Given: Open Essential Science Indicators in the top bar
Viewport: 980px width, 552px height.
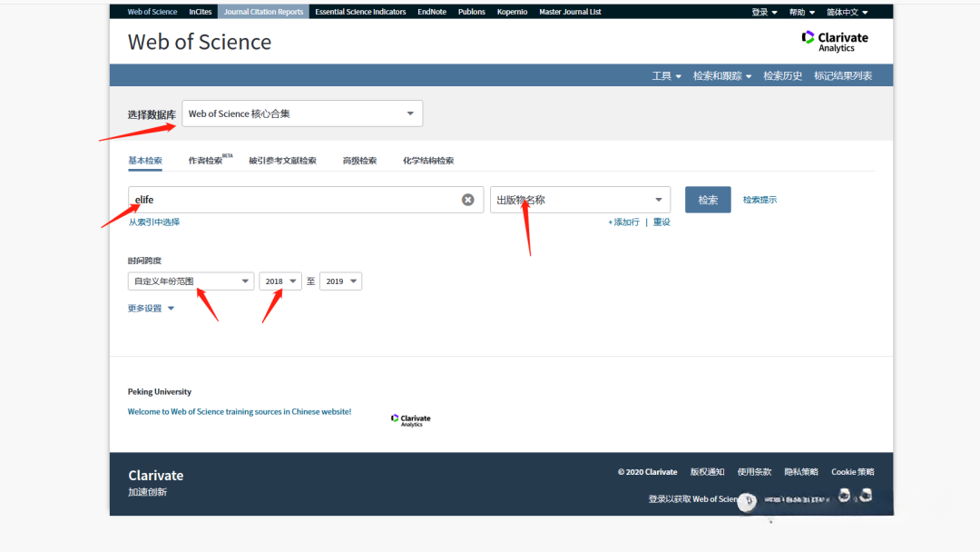Looking at the screenshot, I should coord(360,12).
